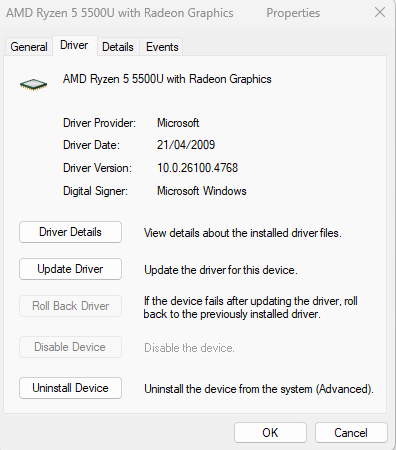The width and height of the screenshot is (396, 450).
Task: Click the 'Driver Date:' label
Action: tap(91, 145)
